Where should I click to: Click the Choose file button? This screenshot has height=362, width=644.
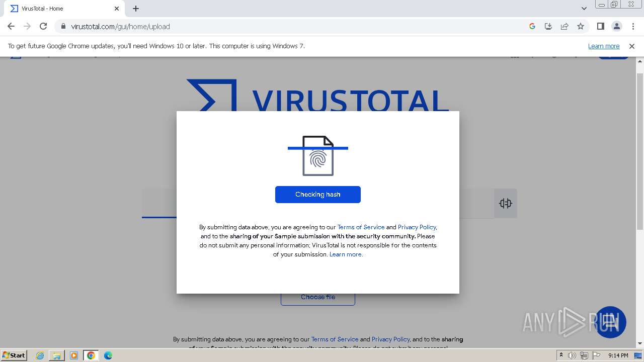318,298
